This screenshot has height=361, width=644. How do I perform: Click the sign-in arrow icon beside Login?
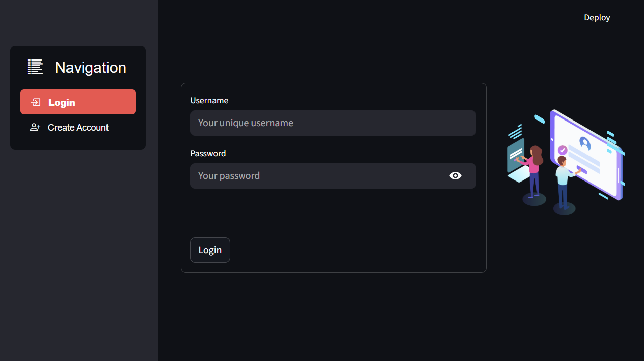tap(36, 102)
